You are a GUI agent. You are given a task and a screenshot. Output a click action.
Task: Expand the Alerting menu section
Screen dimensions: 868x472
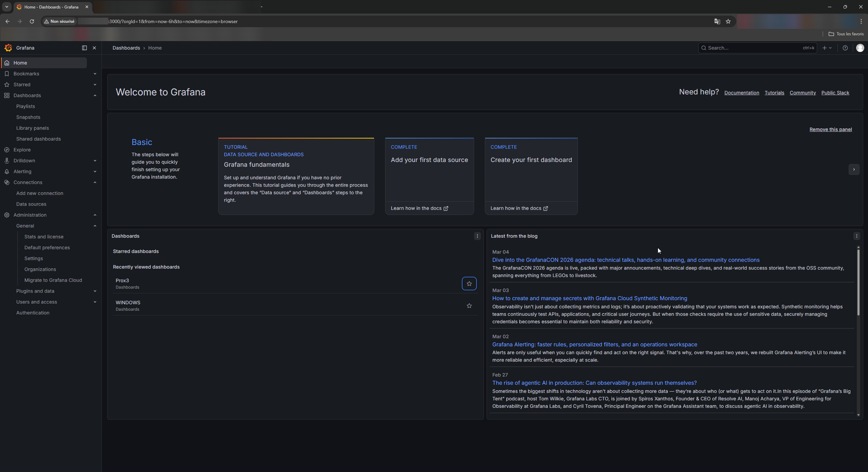95,171
